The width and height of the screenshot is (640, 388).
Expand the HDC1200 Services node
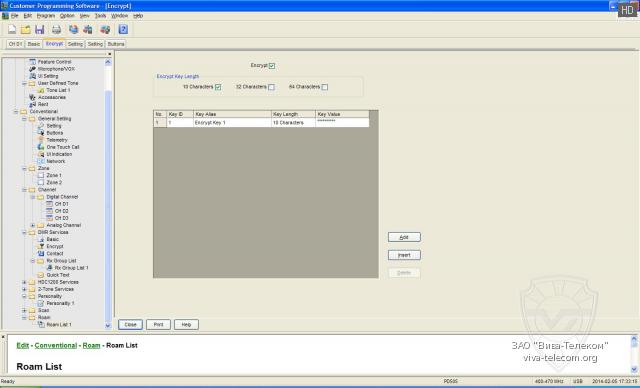pyautogui.click(x=24, y=282)
